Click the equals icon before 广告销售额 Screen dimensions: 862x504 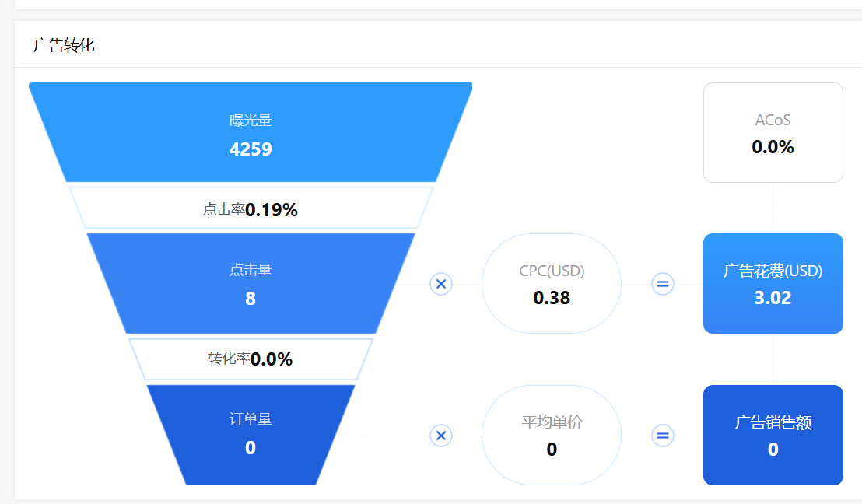click(662, 436)
